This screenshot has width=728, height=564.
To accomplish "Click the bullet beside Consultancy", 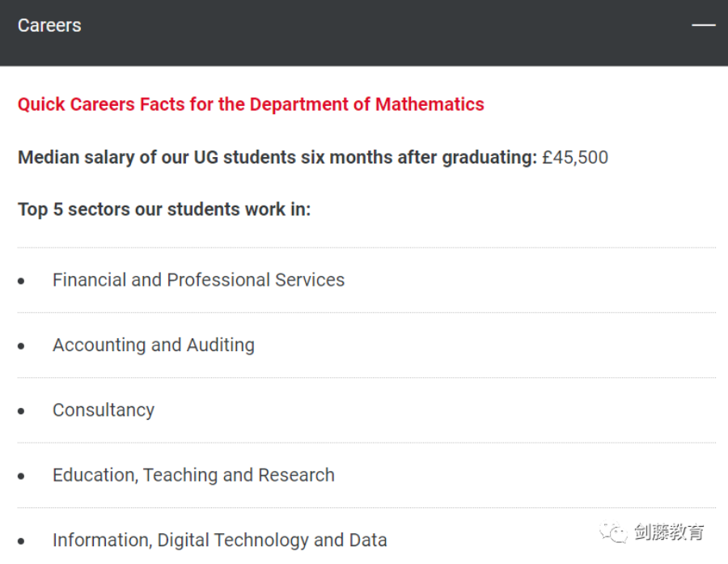I will pos(22,411).
